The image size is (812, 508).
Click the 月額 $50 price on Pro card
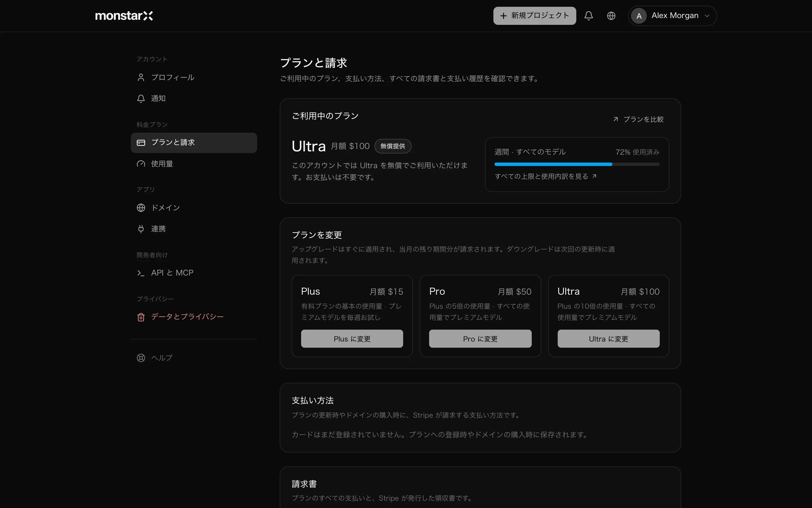514,292
